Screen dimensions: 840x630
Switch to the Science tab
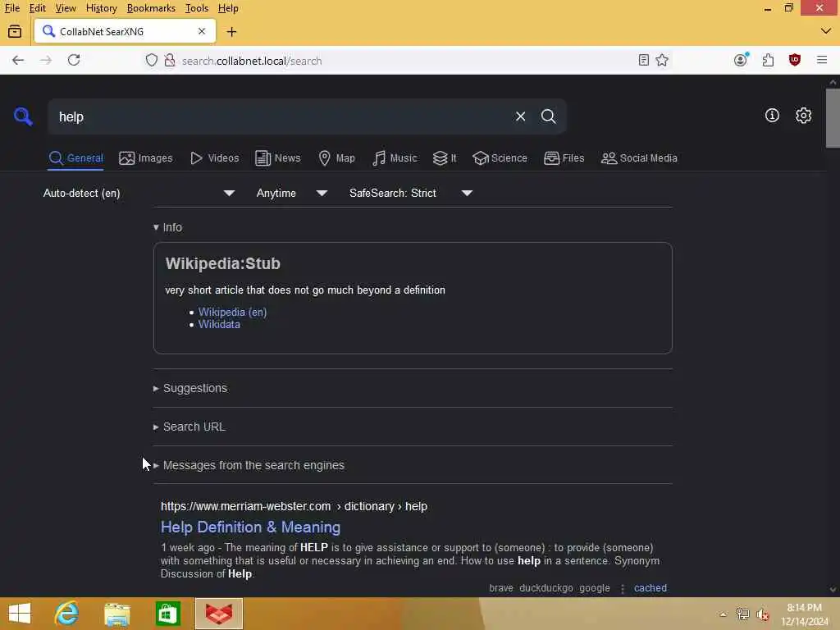click(500, 158)
